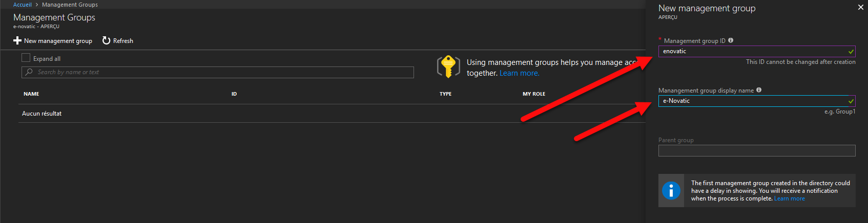Select Management Groups breadcrumb item

click(x=70, y=5)
